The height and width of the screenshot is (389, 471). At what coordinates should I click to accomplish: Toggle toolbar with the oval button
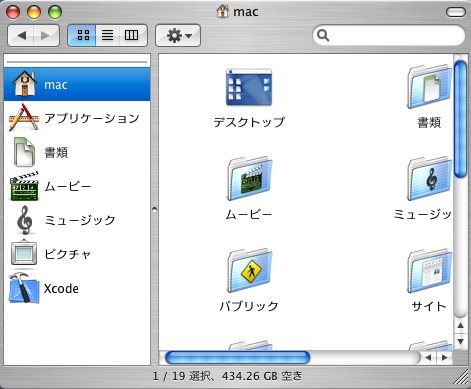pos(455,12)
